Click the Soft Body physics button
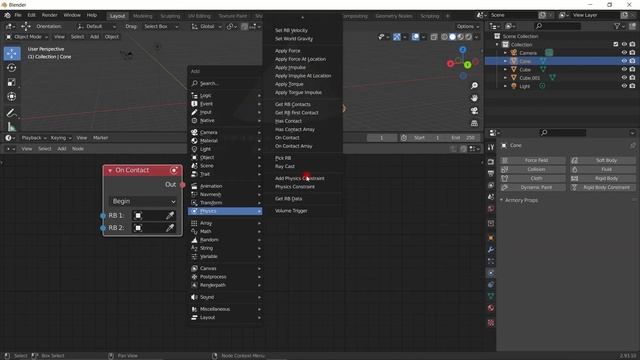The width and height of the screenshot is (640, 360). click(x=602, y=160)
